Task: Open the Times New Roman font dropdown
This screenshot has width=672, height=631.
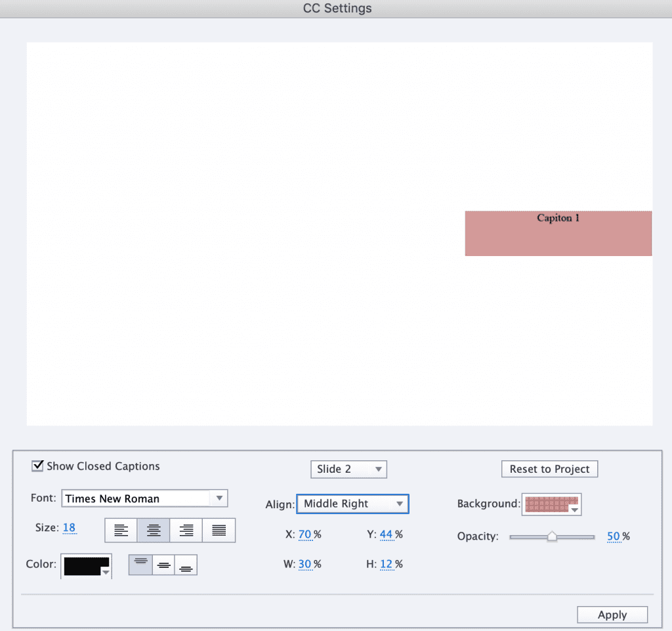Action: click(x=144, y=498)
